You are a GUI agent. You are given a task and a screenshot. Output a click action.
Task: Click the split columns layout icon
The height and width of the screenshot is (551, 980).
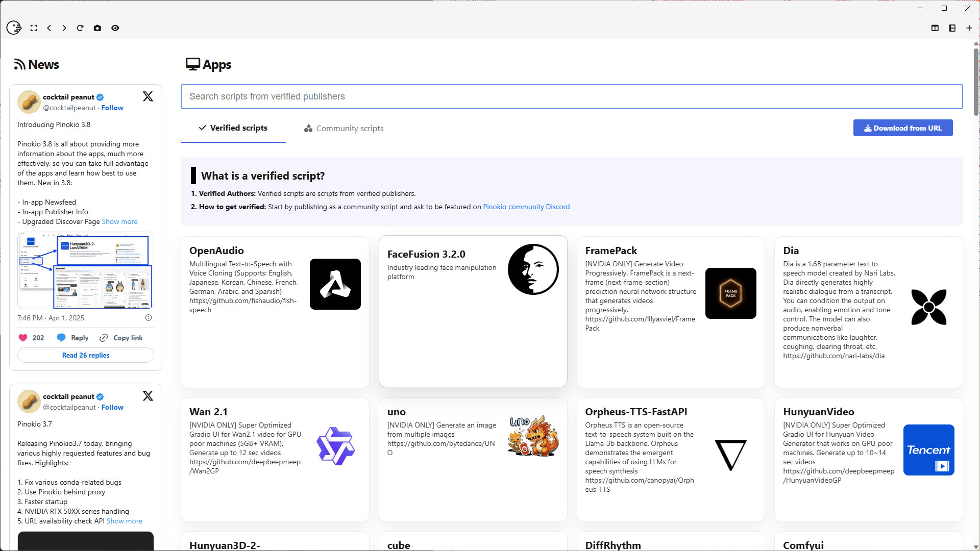(x=935, y=28)
